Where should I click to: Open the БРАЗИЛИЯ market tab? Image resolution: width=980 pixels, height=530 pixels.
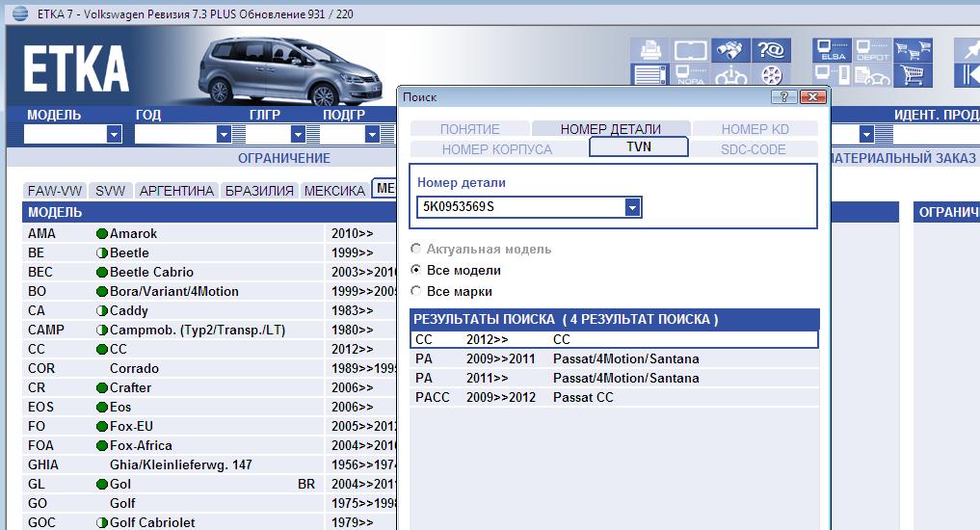coord(259,190)
